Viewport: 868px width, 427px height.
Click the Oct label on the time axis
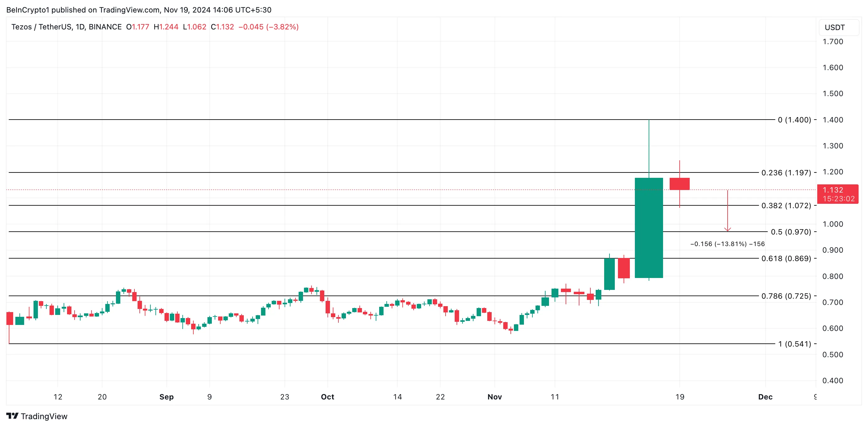pyautogui.click(x=327, y=397)
